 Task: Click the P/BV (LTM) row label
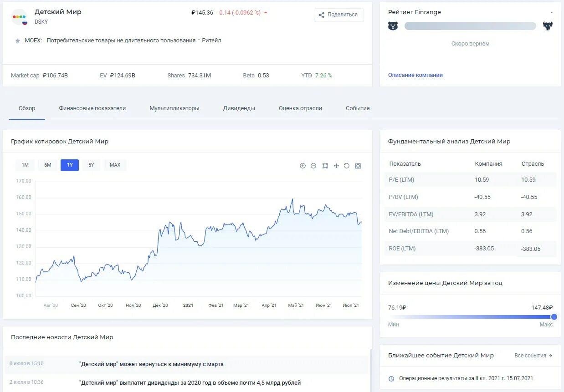point(403,197)
